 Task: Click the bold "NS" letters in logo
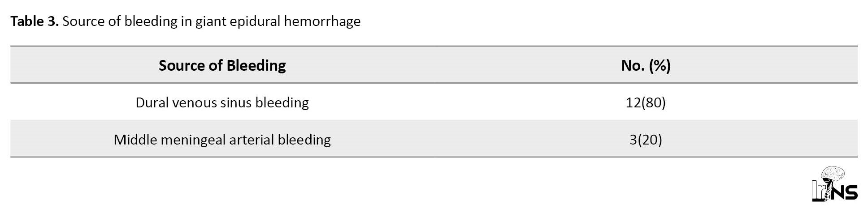pos(845,191)
